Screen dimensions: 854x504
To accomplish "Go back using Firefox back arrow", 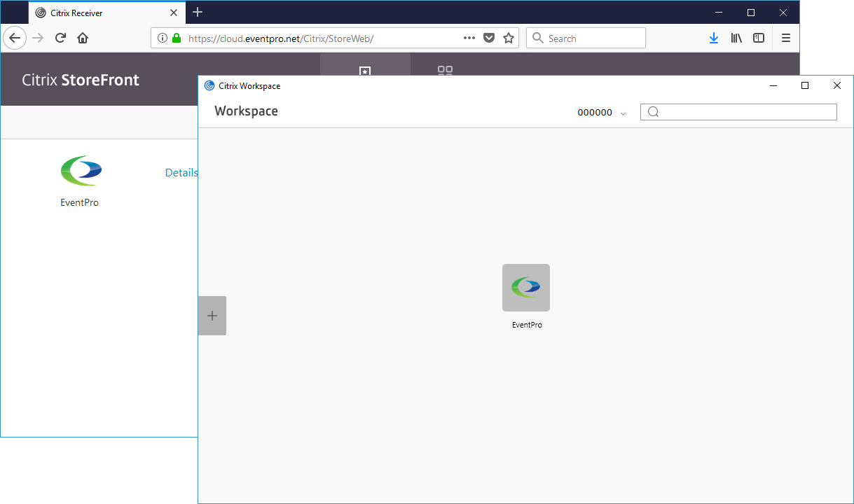I will pyautogui.click(x=15, y=38).
